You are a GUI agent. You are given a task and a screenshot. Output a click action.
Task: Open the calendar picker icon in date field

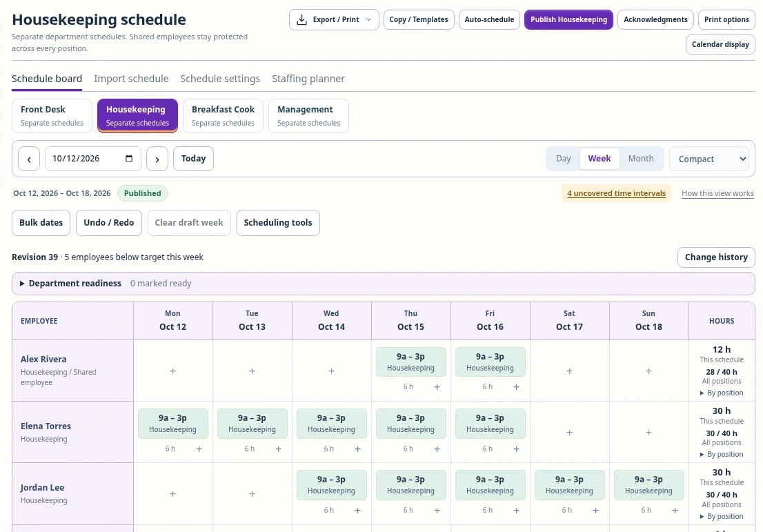129,159
